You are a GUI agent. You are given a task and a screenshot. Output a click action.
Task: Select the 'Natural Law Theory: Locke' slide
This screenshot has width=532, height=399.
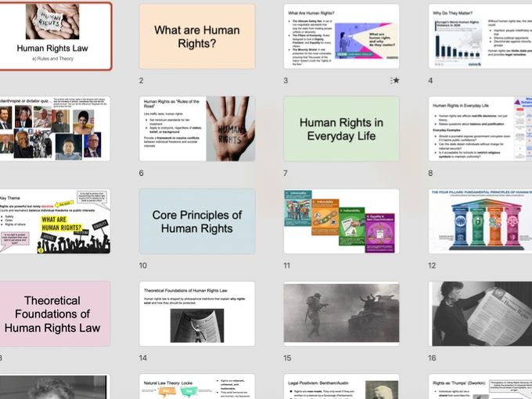click(x=197, y=386)
